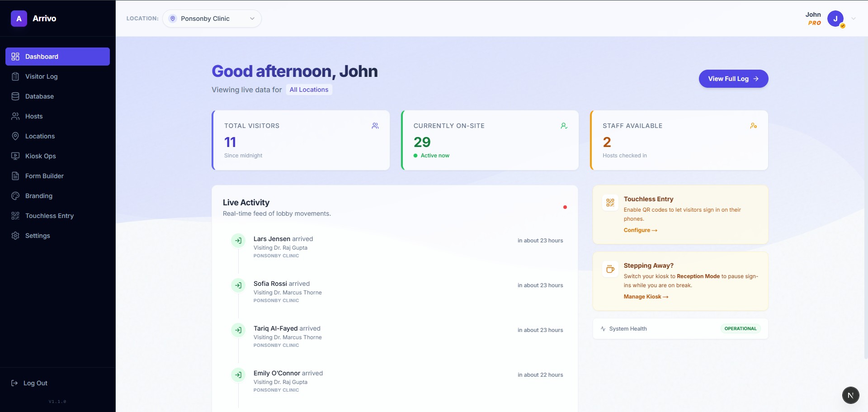Click the staff icon on Staff Available card
The height and width of the screenshot is (412, 868).
[x=753, y=126]
